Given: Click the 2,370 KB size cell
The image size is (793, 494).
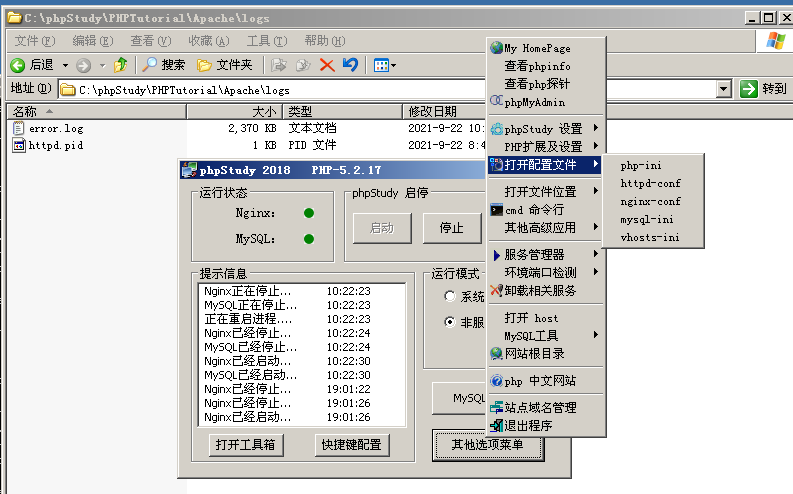Looking at the screenshot, I should coord(252,128).
